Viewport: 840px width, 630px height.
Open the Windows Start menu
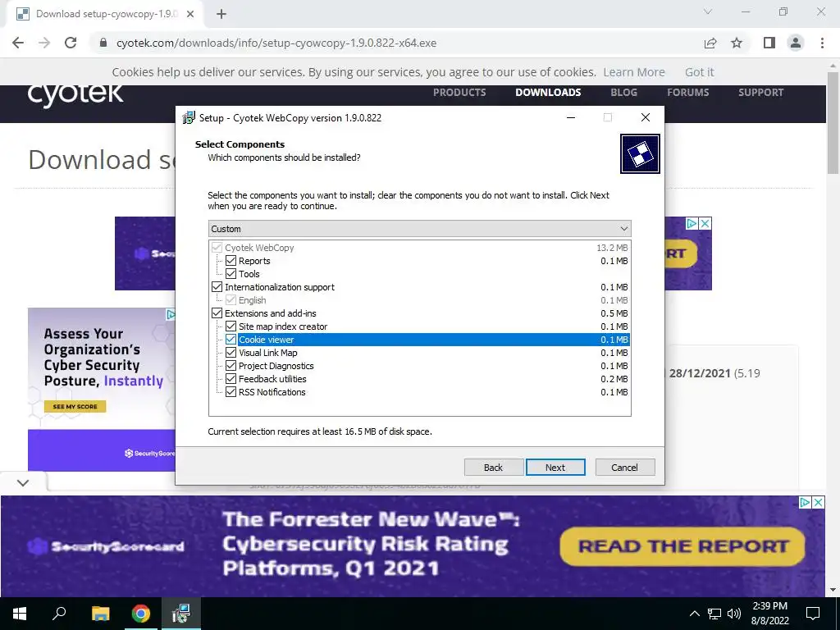20,614
